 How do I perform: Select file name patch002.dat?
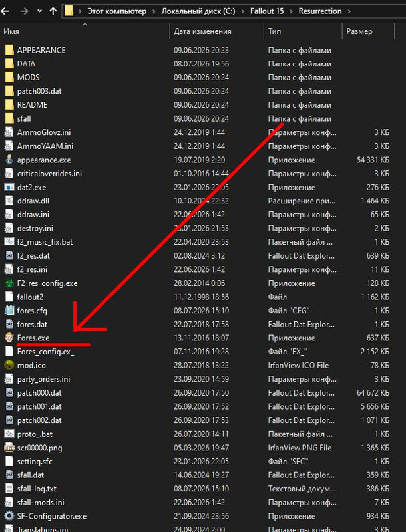coord(39,420)
